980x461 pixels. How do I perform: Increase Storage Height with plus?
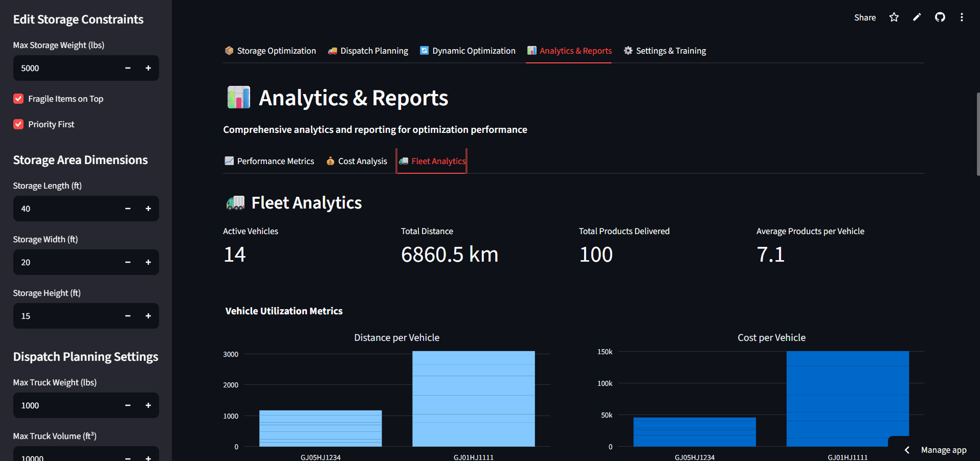(x=148, y=316)
